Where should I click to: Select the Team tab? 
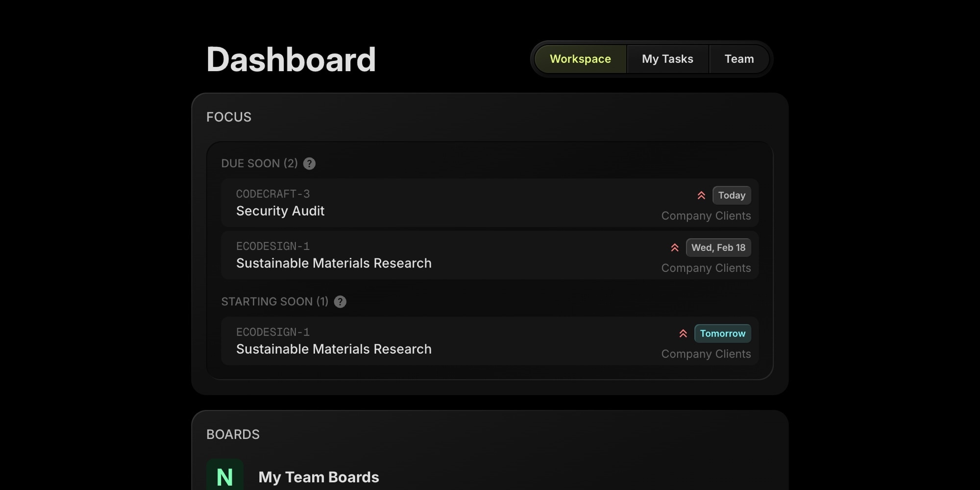[x=739, y=59]
